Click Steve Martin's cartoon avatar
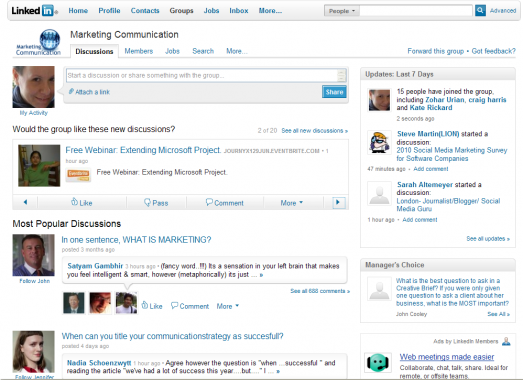 379,142
